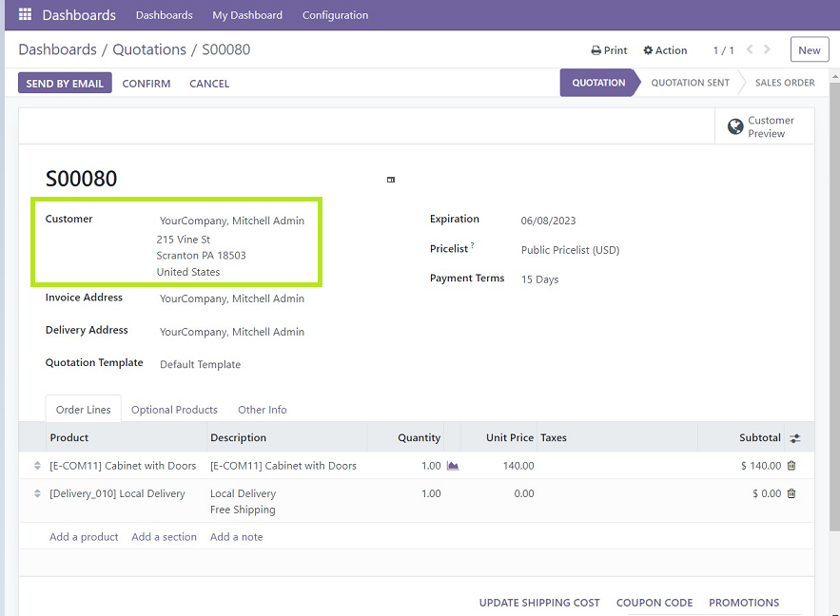Edit the Expiration date field
This screenshot has width=840, height=616.
coord(548,221)
